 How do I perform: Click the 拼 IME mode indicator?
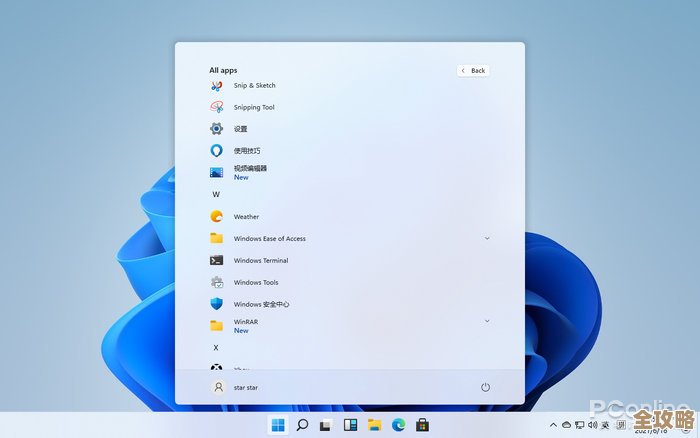(x=621, y=425)
